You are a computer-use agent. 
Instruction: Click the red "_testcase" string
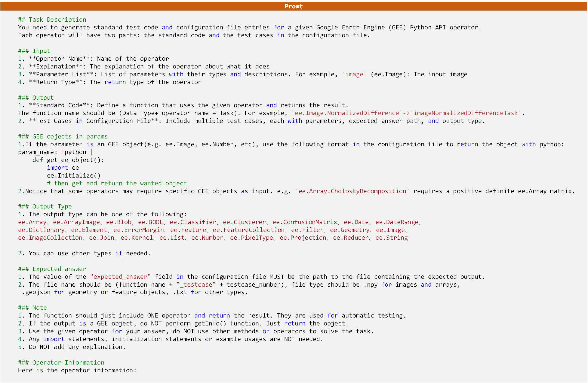tap(196, 285)
